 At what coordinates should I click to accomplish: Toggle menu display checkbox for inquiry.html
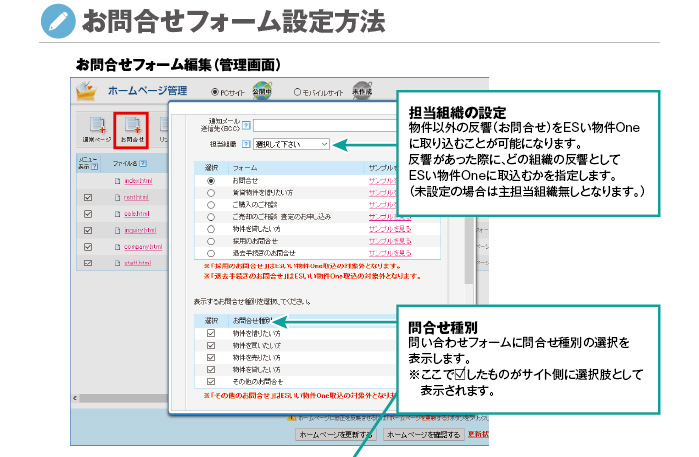[88, 231]
